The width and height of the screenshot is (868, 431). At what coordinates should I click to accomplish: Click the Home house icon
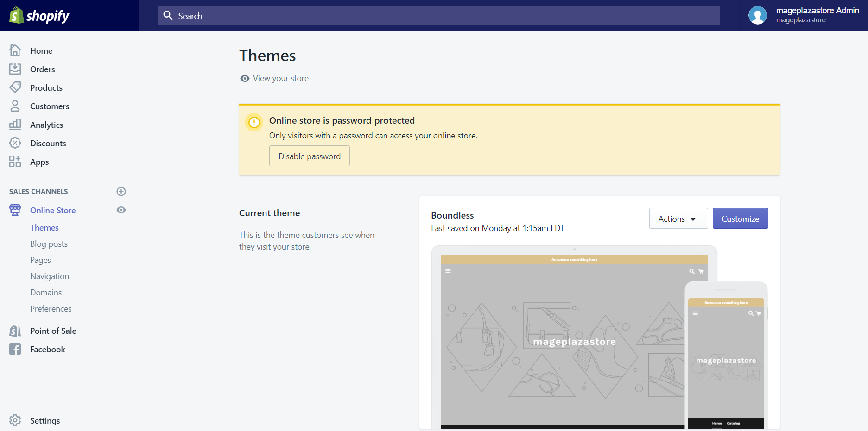point(15,50)
